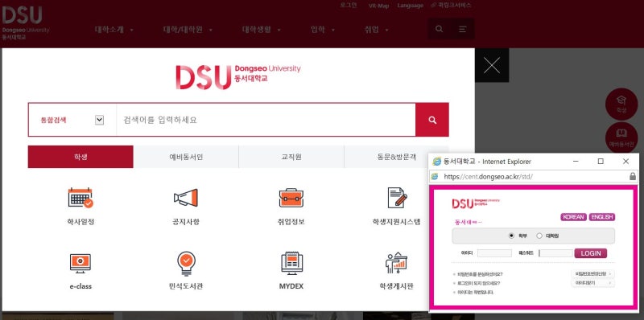Open the 학사일정 calendar icon
Screen dimensions: 644x320
(x=80, y=198)
